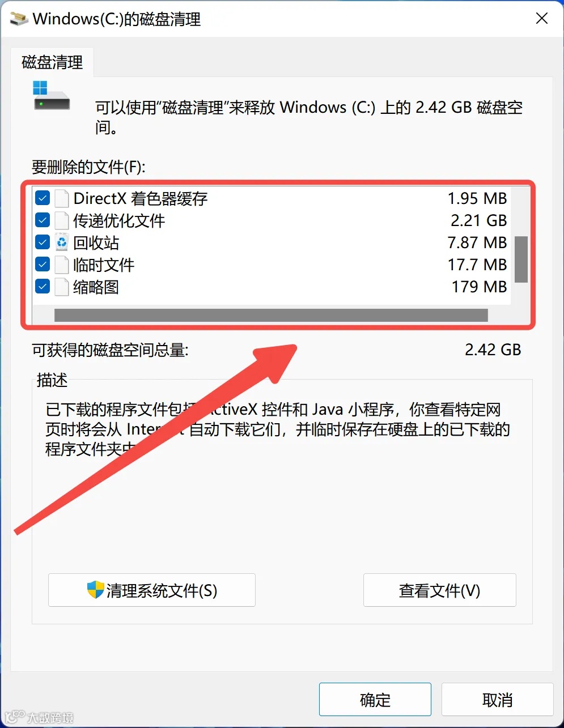Cancel the dialog with 取消 button
Image resolution: width=564 pixels, height=728 pixels.
[x=497, y=700]
